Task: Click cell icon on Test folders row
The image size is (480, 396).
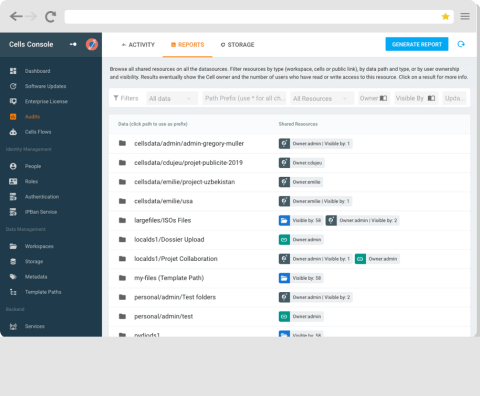Action: click(284, 297)
